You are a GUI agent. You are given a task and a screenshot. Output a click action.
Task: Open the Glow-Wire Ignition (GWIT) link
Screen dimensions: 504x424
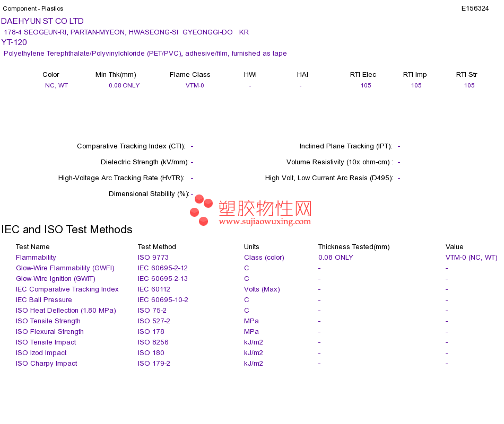tap(56, 278)
